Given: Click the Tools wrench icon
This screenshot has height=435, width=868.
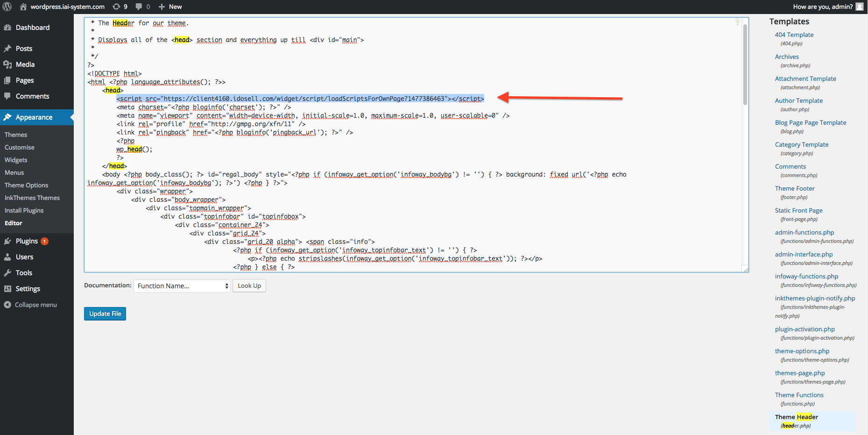Looking at the screenshot, I should click(7, 273).
